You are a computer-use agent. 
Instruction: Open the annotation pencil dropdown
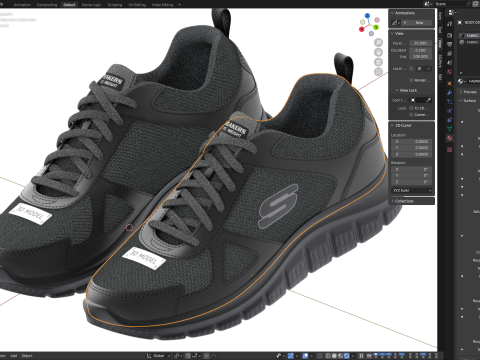tap(395, 23)
